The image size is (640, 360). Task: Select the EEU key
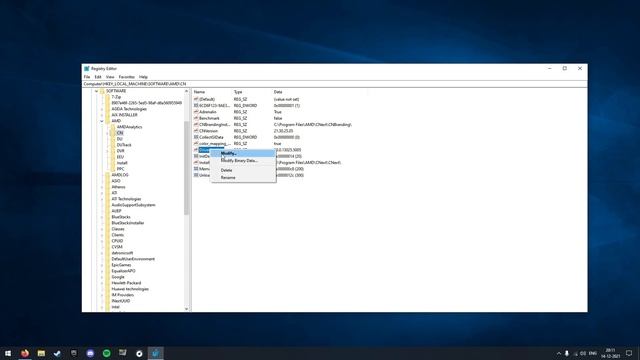[x=120, y=157]
